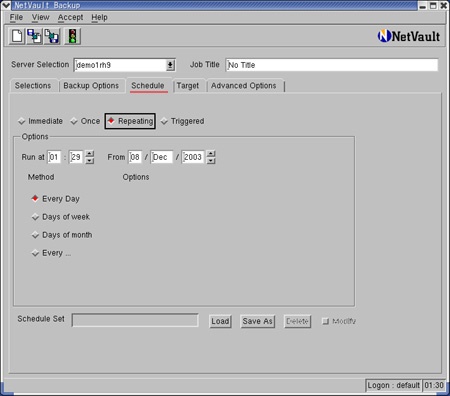Switch to the Backup Options tab
Screen dimensions: 450x396
point(91,86)
